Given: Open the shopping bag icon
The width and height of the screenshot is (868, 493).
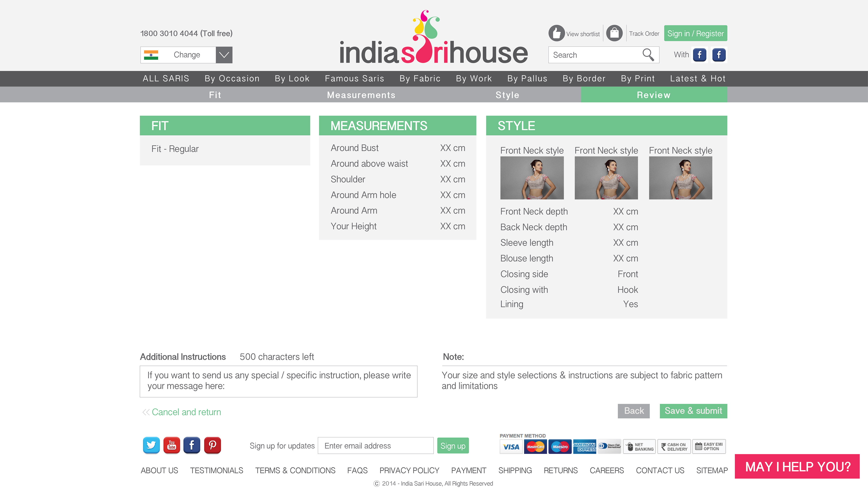Looking at the screenshot, I should tap(614, 33).
